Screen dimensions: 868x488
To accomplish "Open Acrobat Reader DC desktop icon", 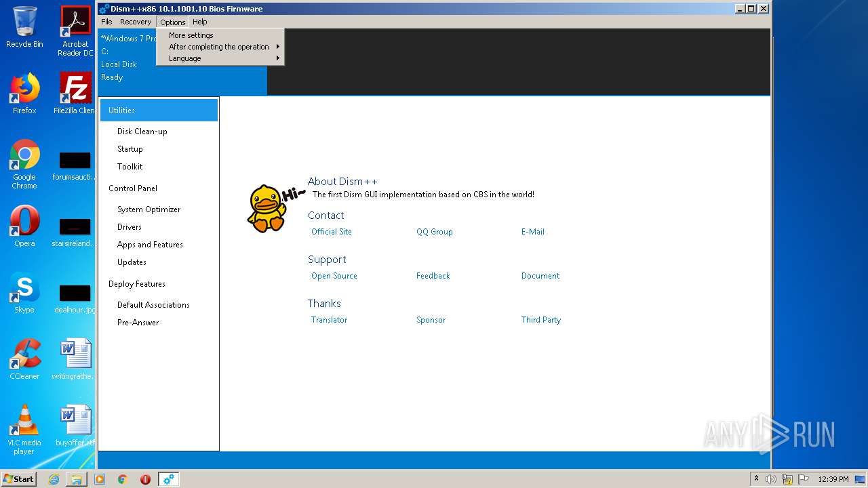I will pos(75,31).
